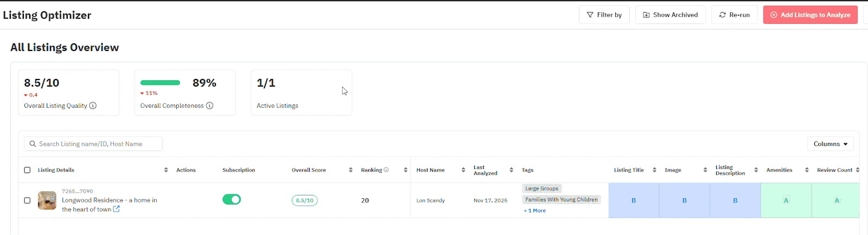
Task: Open the Columns dropdown
Action: (830, 144)
